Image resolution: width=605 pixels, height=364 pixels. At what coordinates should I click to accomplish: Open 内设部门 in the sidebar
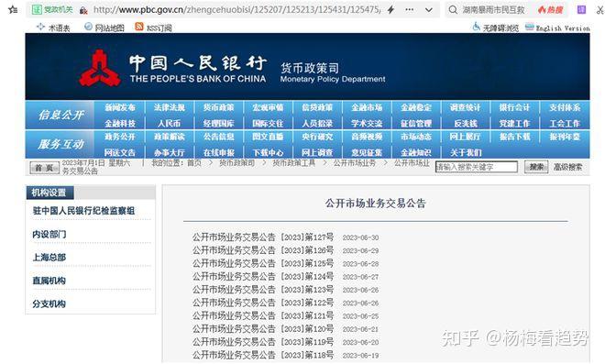tap(49, 235)
